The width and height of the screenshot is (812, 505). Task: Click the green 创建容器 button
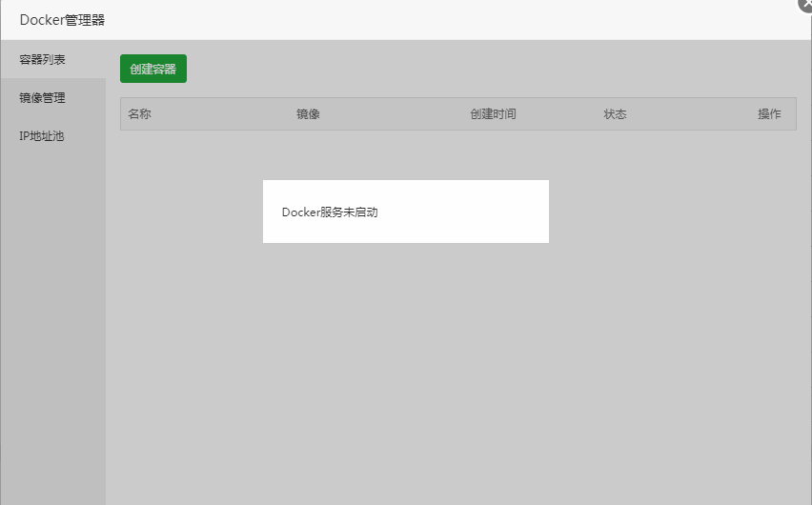click(x=153, y=69)
